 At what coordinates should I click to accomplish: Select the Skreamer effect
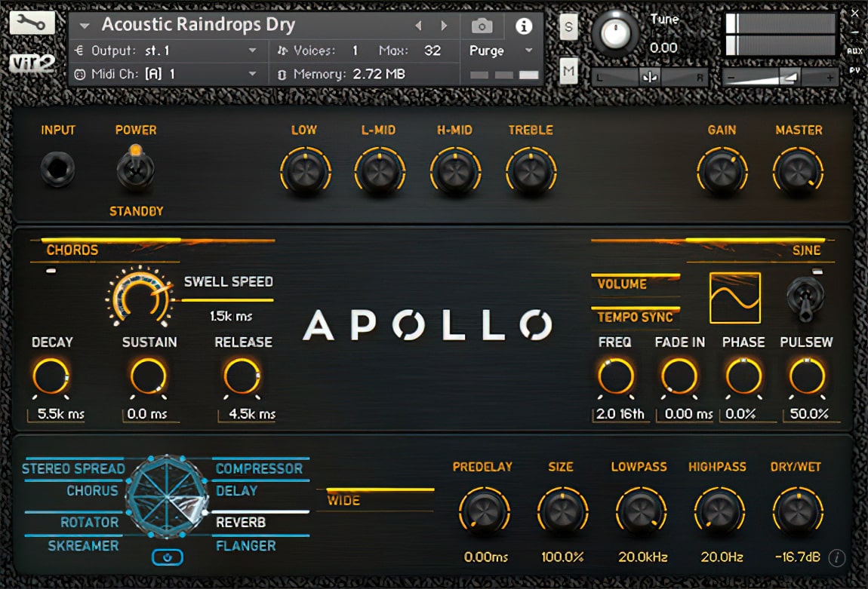(83, 547)
